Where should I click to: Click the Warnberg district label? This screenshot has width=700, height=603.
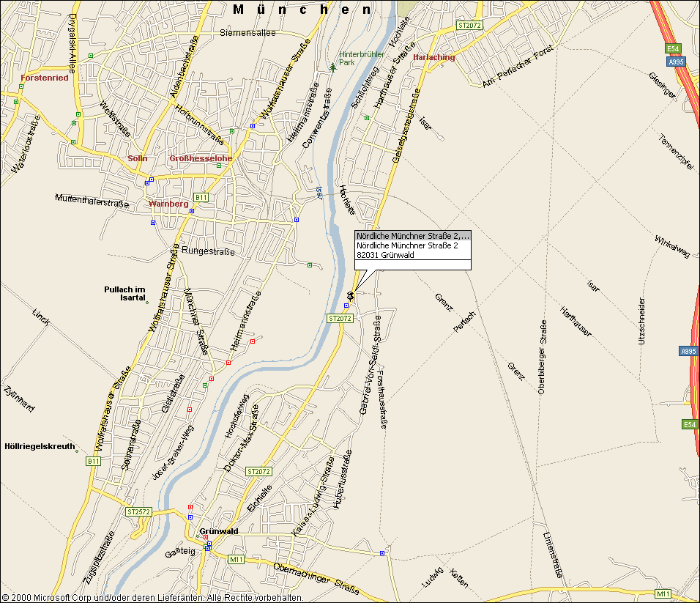(x=168, y=204)
